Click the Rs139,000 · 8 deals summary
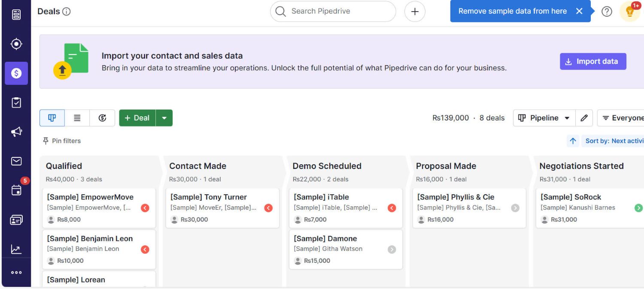The width and height of the screenshot is (644, 289). tap(468, 118)
